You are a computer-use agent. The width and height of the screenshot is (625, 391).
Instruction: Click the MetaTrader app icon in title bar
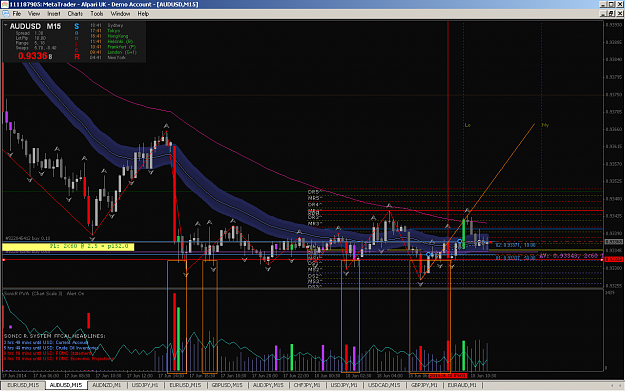click(4, 4)
